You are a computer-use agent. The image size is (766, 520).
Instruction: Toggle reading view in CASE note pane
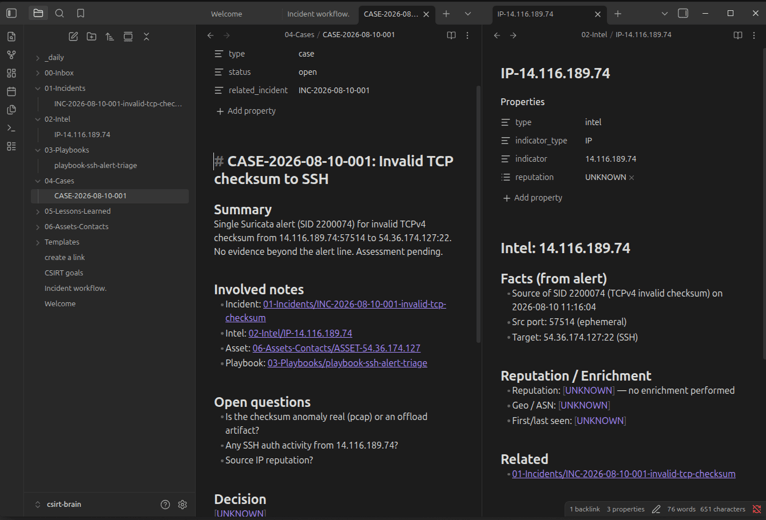[x=451, y=35]
